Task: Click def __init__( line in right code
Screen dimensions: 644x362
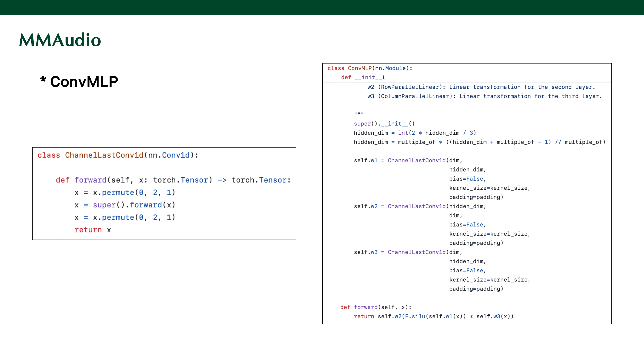Action: click(363, 77)
